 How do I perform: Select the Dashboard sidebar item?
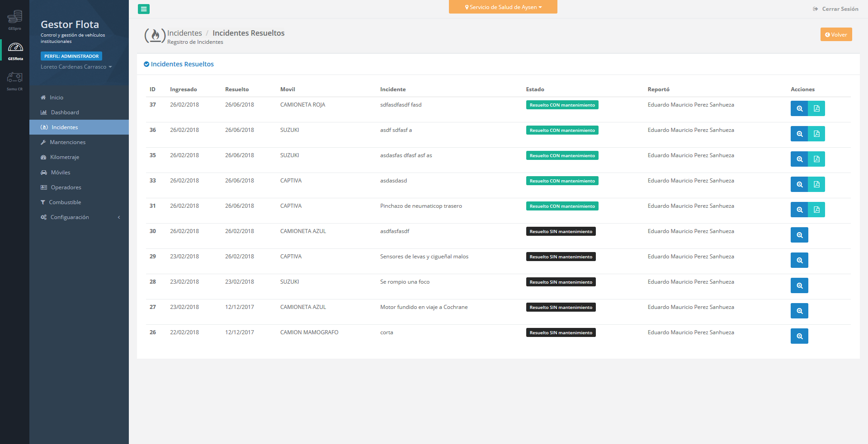[65, 112]
